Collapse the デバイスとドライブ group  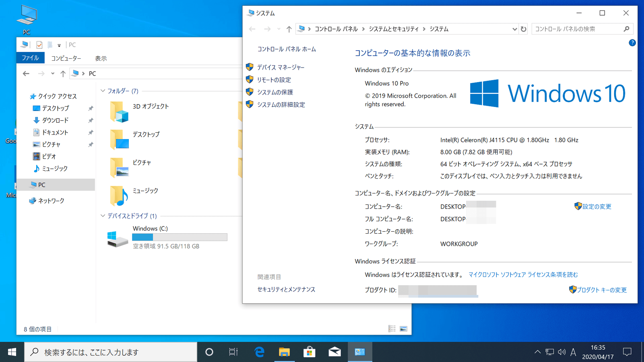(x=103, y=216)
